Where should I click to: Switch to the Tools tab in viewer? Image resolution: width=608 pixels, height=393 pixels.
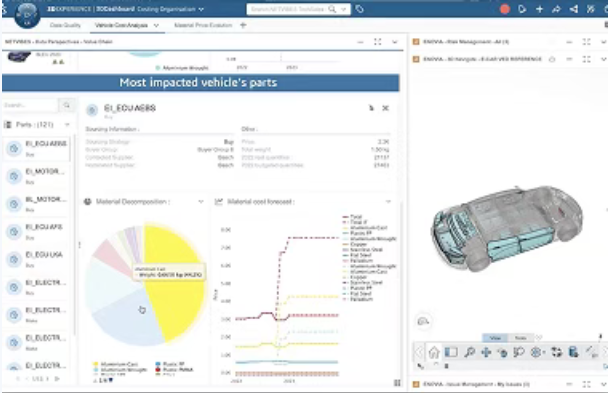[520, 338]
